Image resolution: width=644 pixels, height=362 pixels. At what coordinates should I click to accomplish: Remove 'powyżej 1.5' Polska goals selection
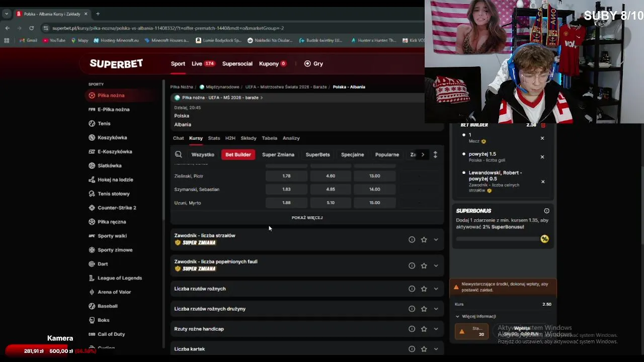[542, 157]
